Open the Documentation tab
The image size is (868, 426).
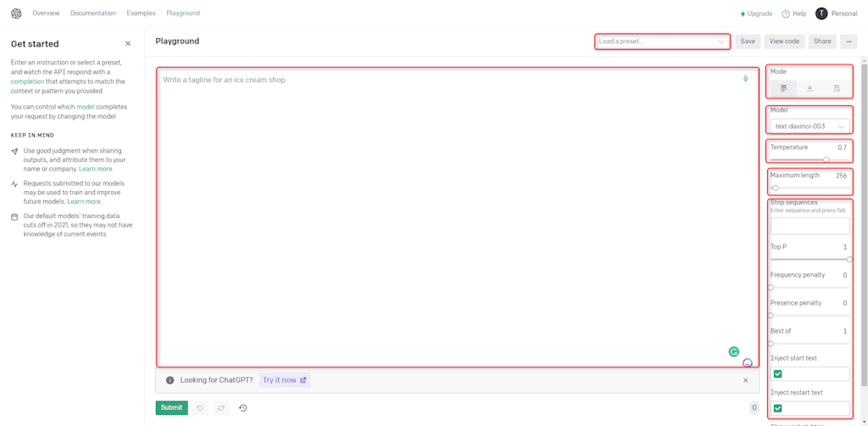click(x=93, y=14)
